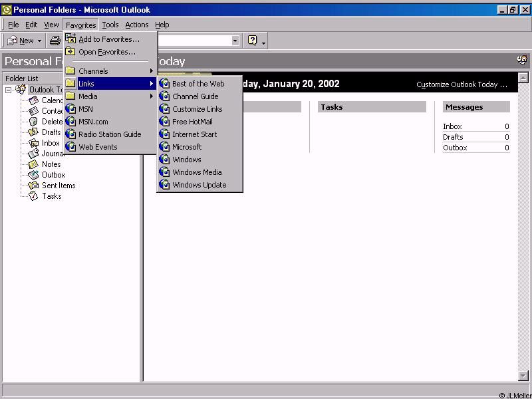Click inside the toolbar combo box field
The width and height of the screenshot is (532, 399).
[x=194, y=41]
